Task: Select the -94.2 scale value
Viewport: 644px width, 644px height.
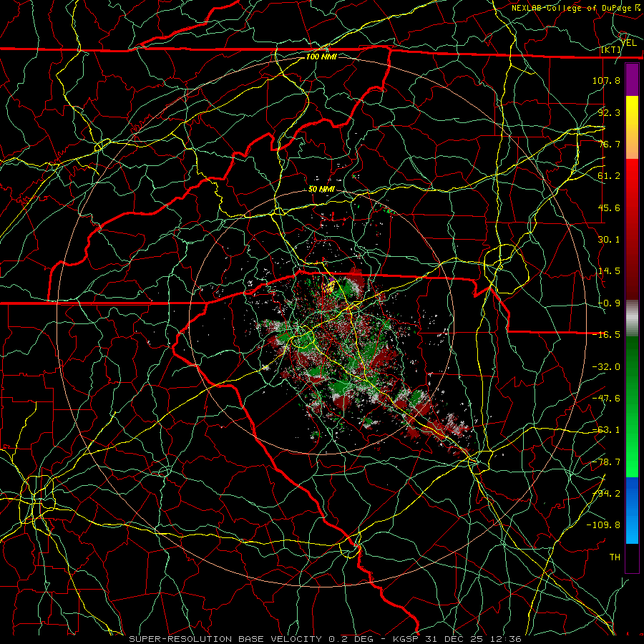Action: [606, 494]
